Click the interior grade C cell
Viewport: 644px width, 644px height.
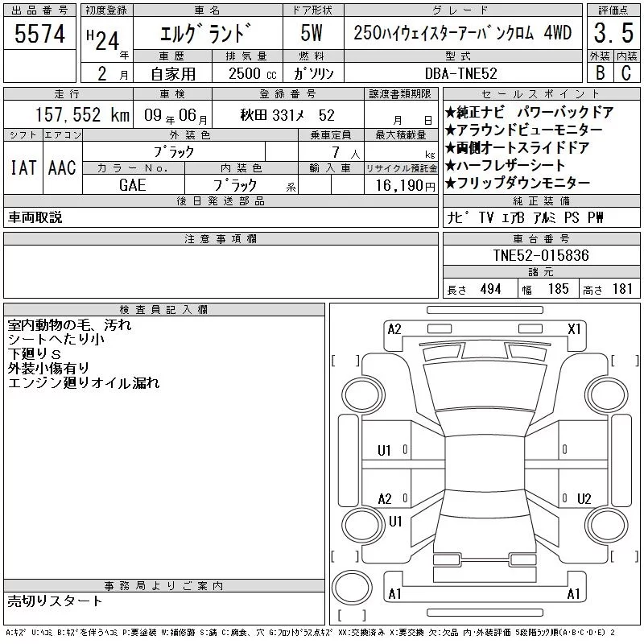pos(627,72)
